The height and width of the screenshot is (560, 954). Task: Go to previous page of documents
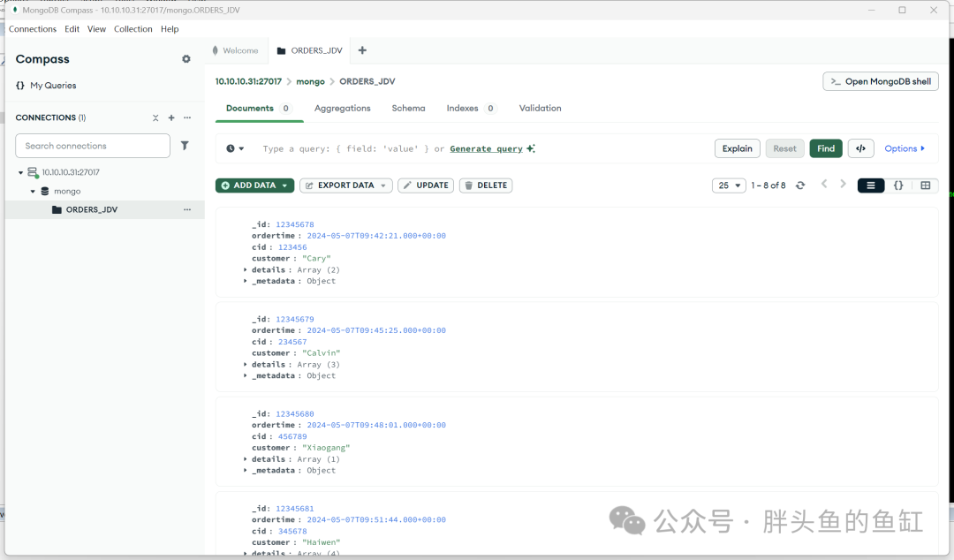click(824, 185)
